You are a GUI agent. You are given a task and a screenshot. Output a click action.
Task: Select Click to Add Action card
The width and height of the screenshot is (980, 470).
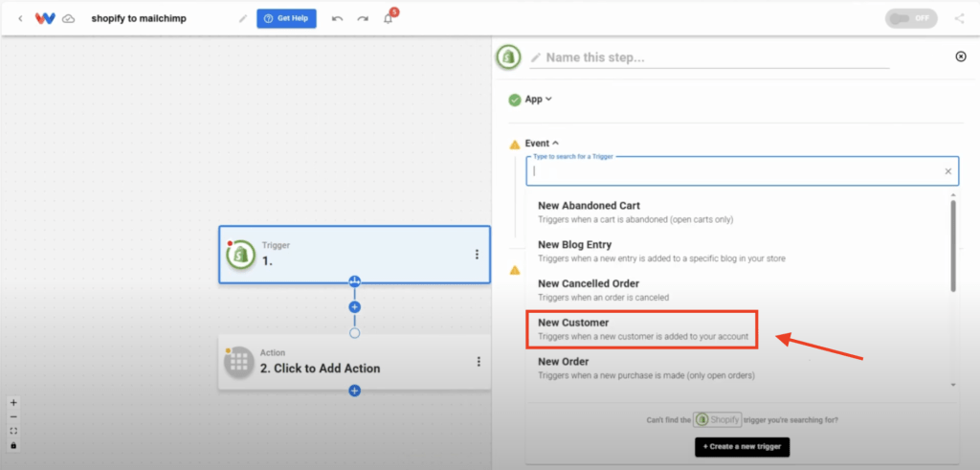(x=354, y=362)
